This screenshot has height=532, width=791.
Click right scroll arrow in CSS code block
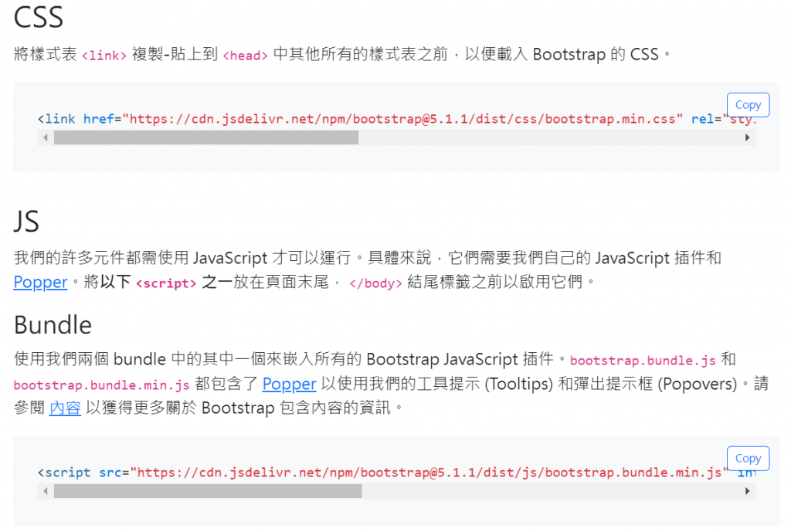(747, 137)
